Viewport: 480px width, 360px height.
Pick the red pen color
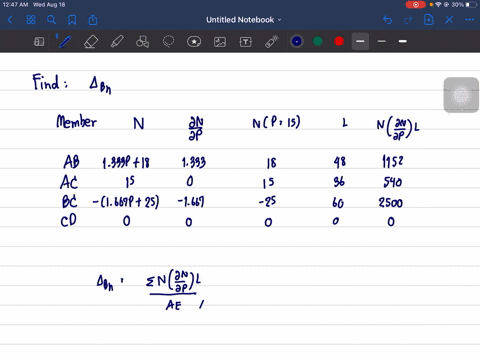(339, 41)
